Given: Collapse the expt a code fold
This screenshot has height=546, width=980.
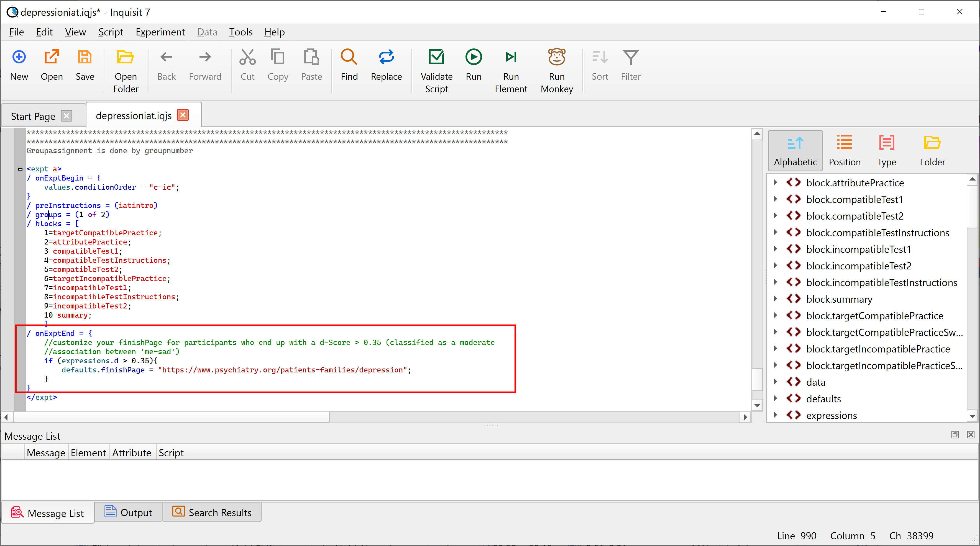Looking at the screenshot, I should [x=20, y=169].
